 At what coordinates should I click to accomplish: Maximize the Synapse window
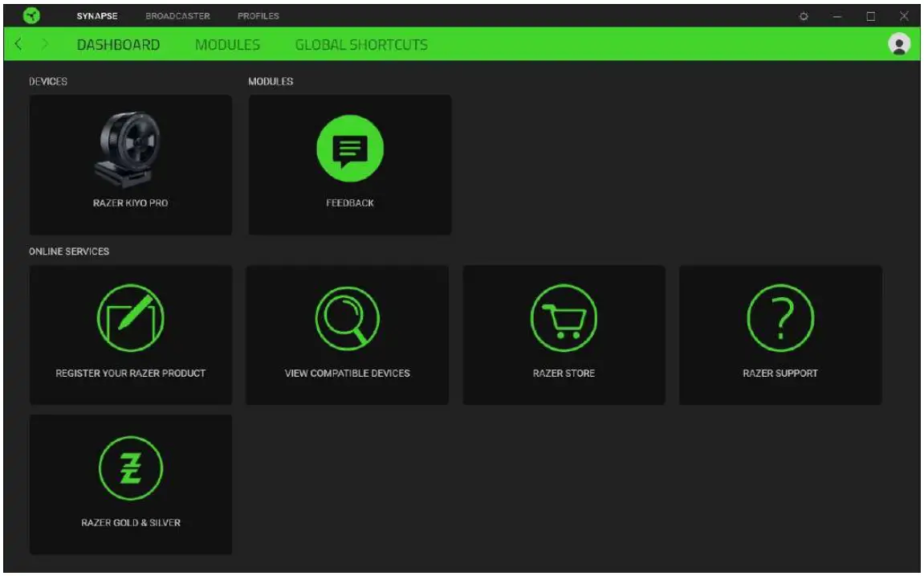870,17
